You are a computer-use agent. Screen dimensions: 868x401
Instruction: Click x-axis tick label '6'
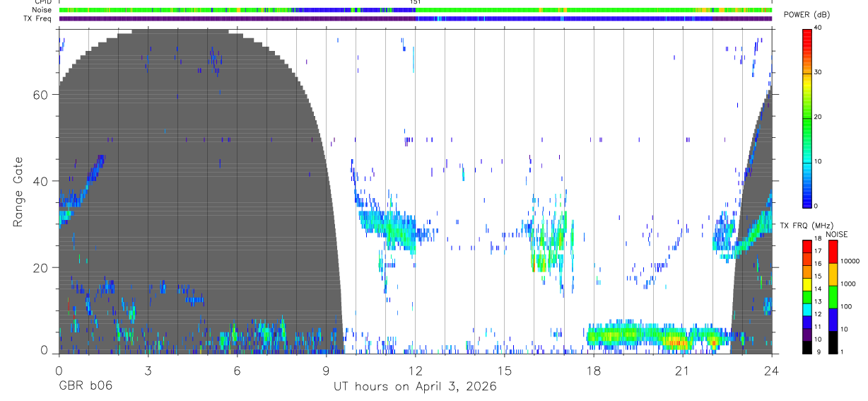click(x=237, y=370)
